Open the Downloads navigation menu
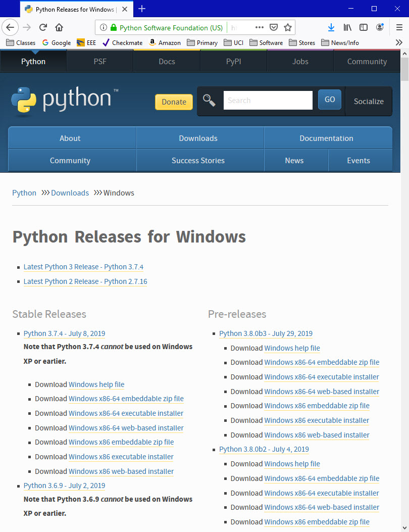 tap(198, 138)
